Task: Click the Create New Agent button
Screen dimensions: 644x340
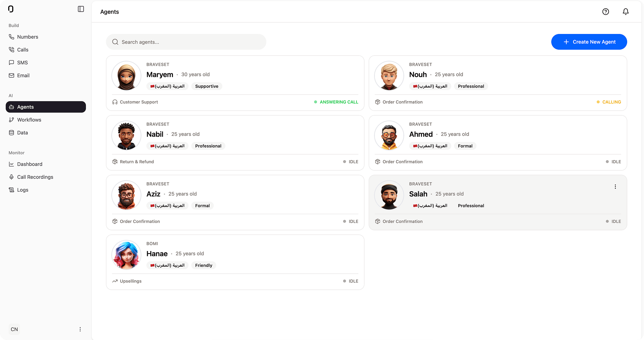Action: click(589, 42)
